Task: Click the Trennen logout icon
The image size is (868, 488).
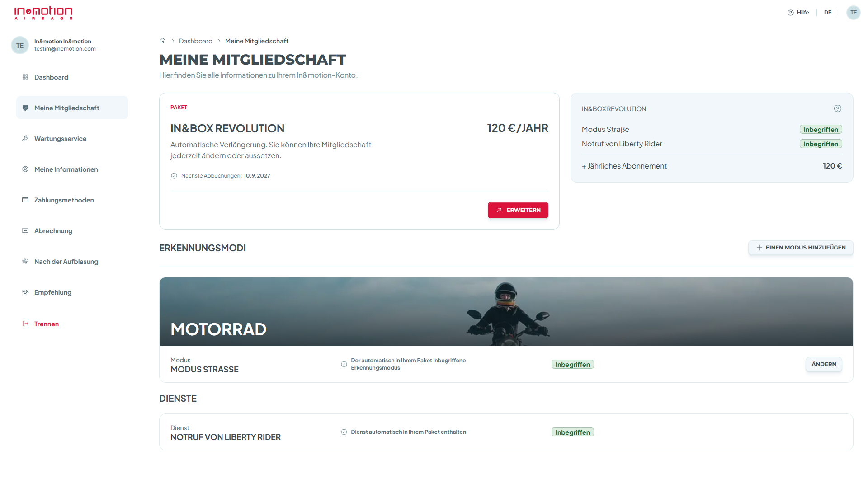Action: pos(25,324)
